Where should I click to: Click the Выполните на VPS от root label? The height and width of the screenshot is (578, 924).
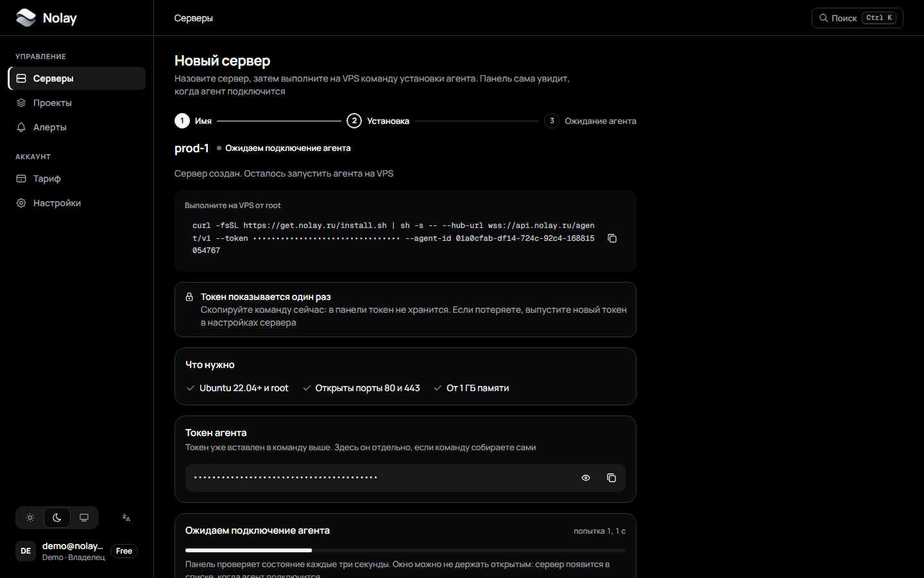233,206
